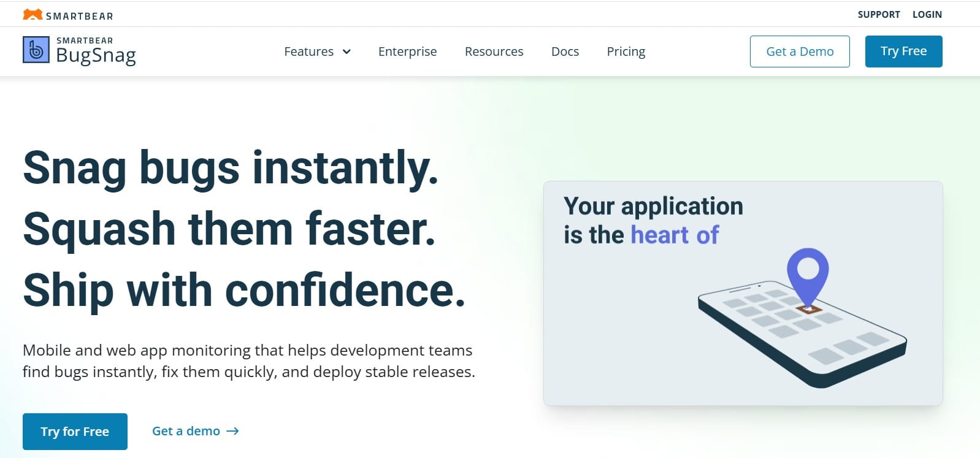980x458 pixels.
Task: Expand the Features dropdown chevron
Action: pos(346,52)
